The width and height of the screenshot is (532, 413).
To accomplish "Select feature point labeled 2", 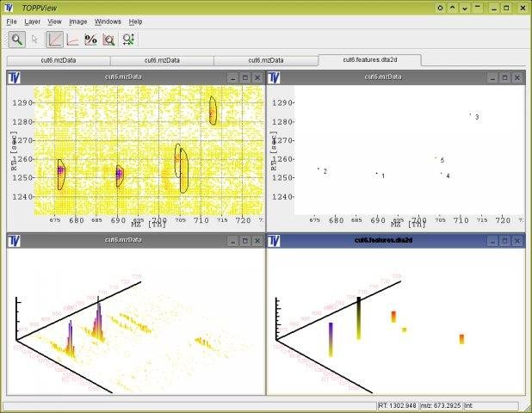I will (x=319, y=169).
